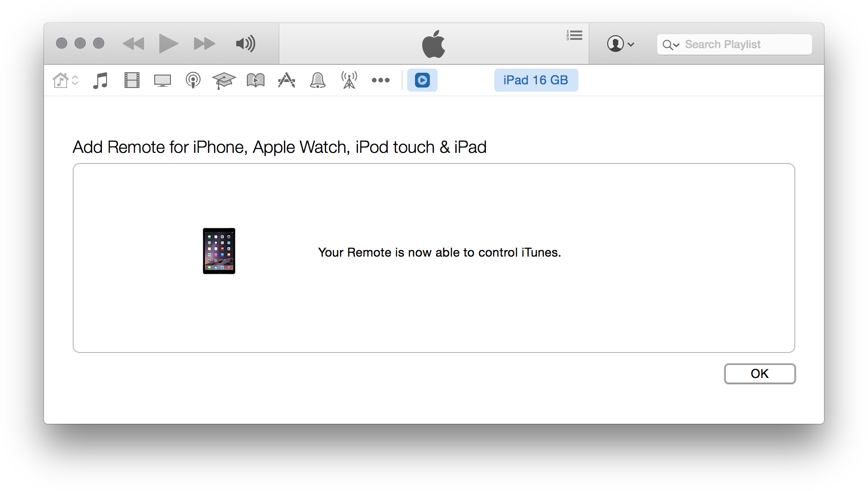Image resolution: width=868 pixels, height=491 pixels.
Task: Go to previous track with rewind button
Action: [x=133, y=44]
